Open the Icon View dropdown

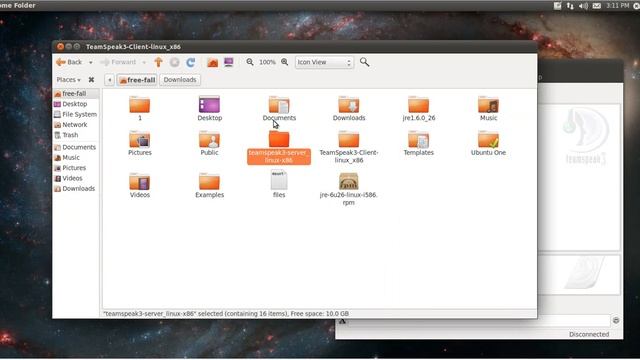point(324,62)
